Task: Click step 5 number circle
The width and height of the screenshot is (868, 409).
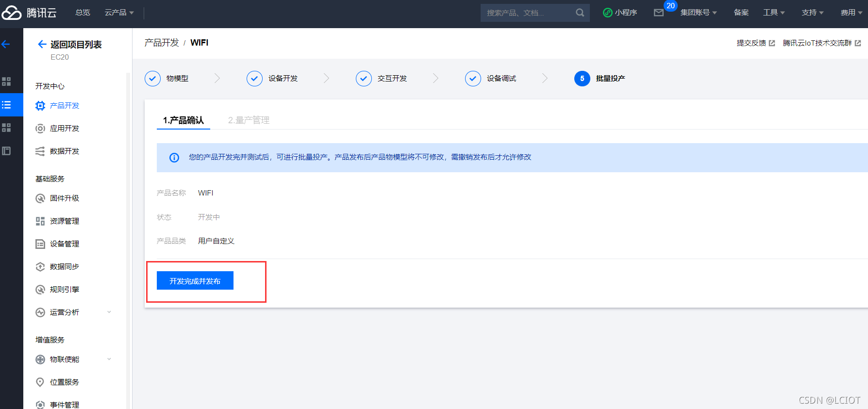Action: tap(582, 79)
